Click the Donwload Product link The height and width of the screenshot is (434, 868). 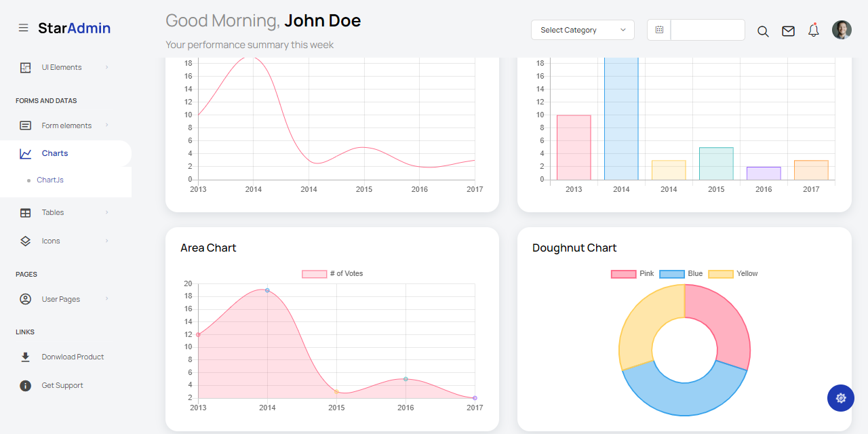coord(73,357)
